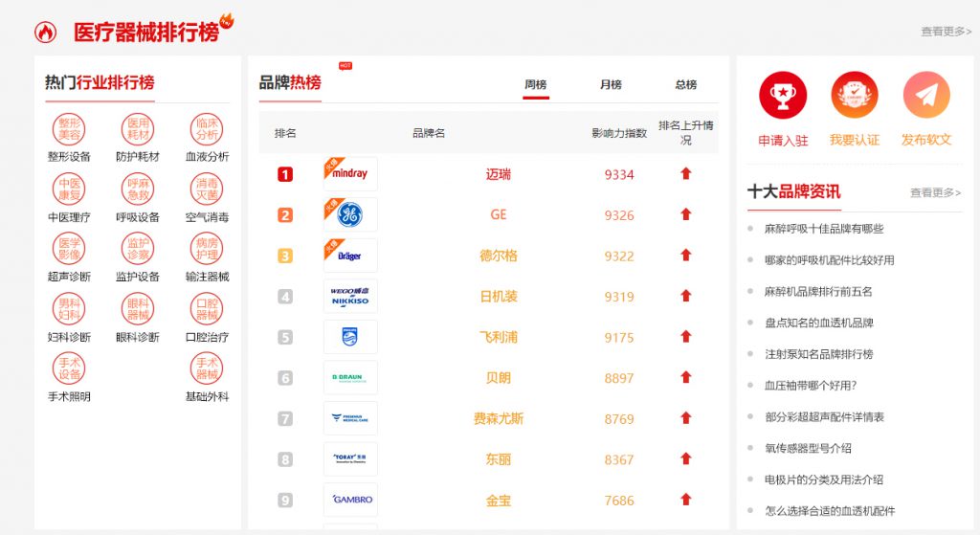Choose the 口腔治疗 category icon
980x535 pixels.
[207, 309]
